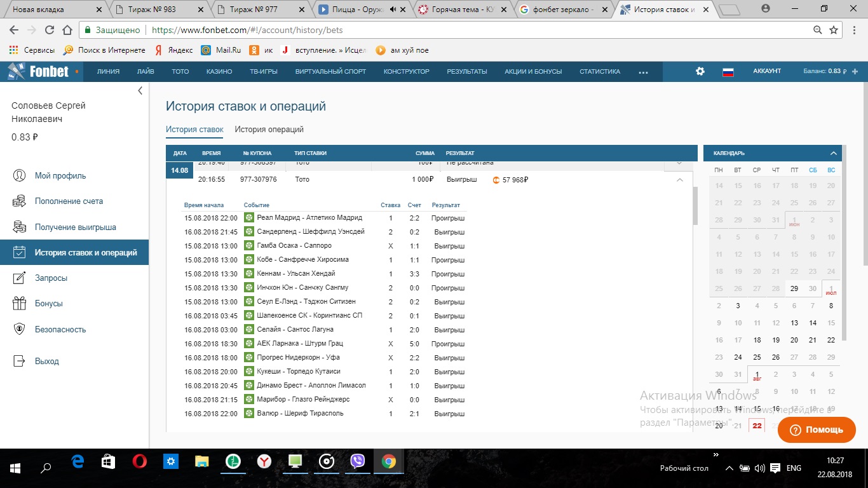Open Opera browser from the taskbar
The width and height of the screenshot is (868, 488).
point(140,461)
